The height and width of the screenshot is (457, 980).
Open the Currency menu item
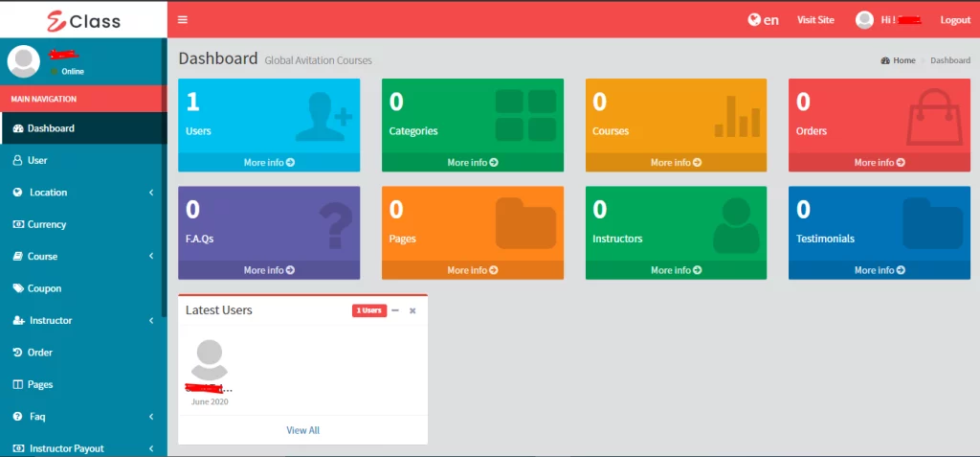(x=83, y=224)
